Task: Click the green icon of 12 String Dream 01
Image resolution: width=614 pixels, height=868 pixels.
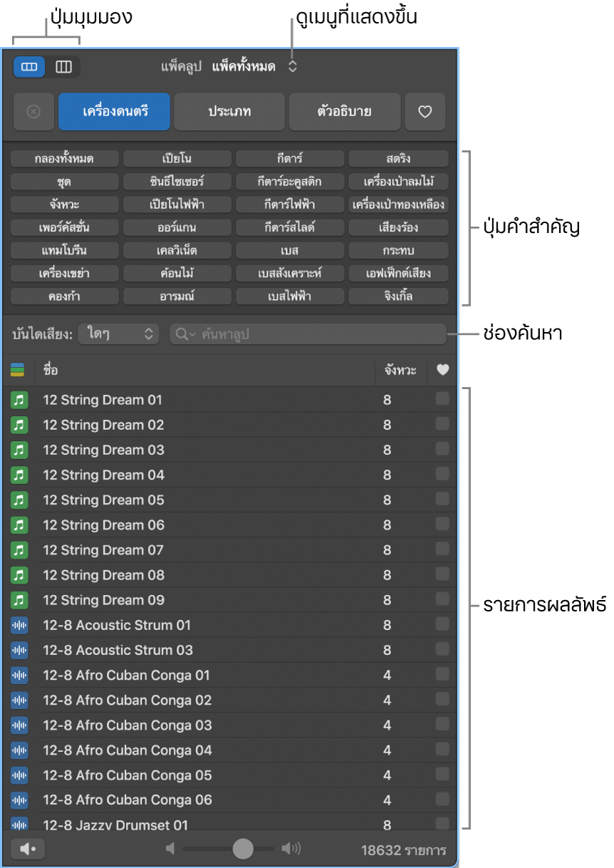Action: tap(19, 400)
